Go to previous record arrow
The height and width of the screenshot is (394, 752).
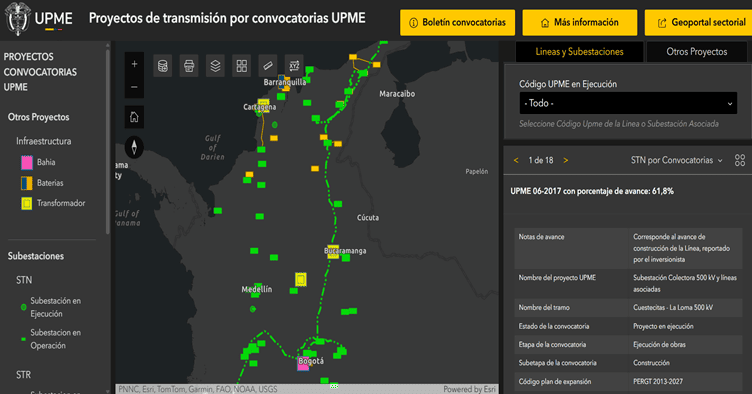[516, 160]
